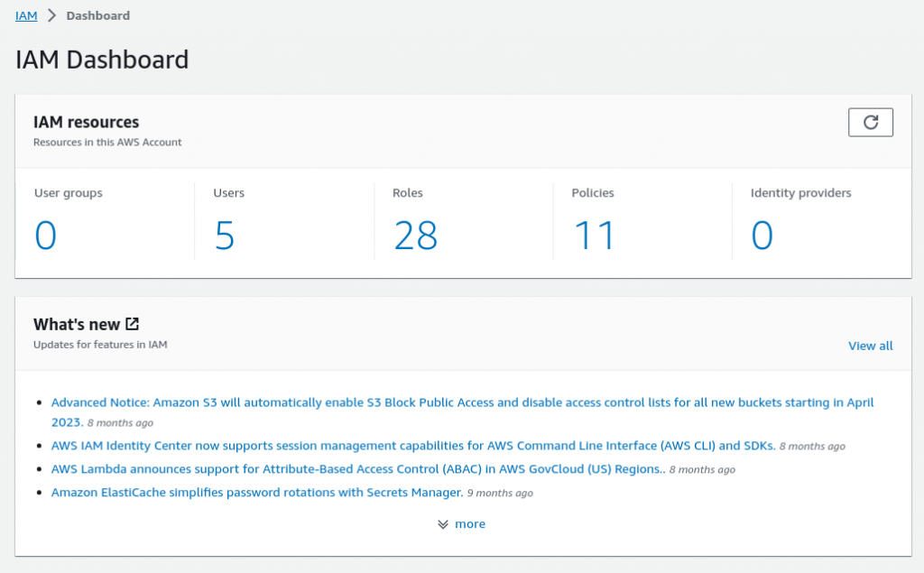This screenshot has height=573, width=924.
Task: Click the refresh IAM resources icon button
Action: pyautogui.click(x=871, y=122)
